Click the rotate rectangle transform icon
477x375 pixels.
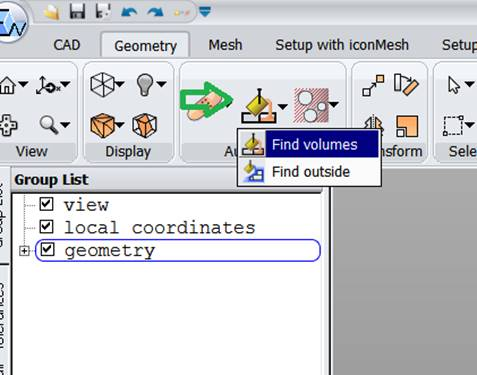point(406,85)
